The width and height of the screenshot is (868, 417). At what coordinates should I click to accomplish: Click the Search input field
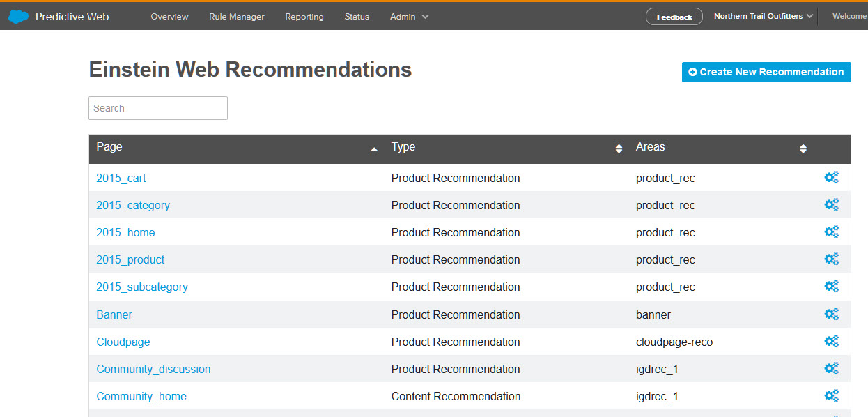(x=158, y=108)
